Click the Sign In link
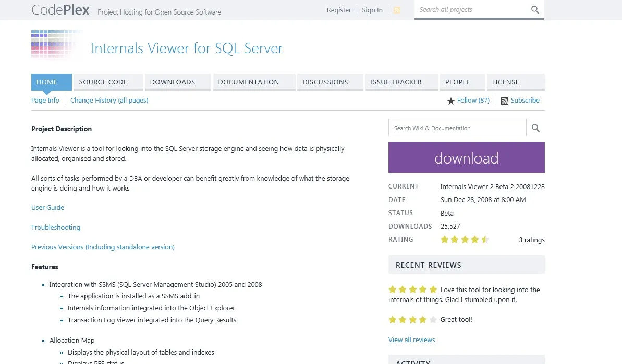 [x=372, y=10]
